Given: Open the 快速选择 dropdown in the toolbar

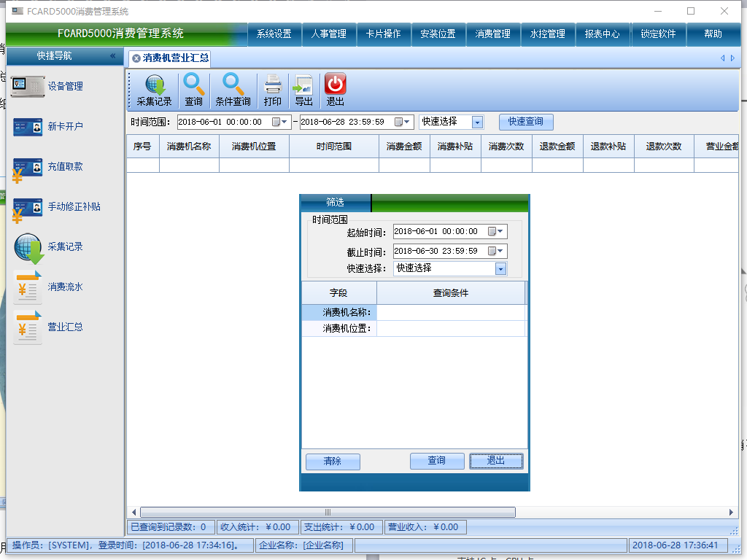Looking at the screenshot, I should tap(478, 122).
